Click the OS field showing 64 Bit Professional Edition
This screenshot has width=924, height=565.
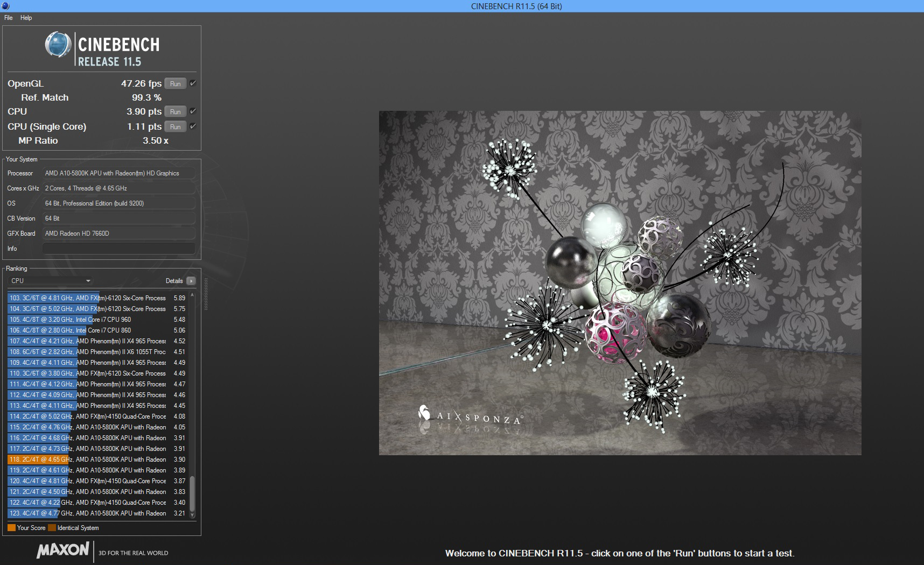pyautogui.click(x=118, y=203)
